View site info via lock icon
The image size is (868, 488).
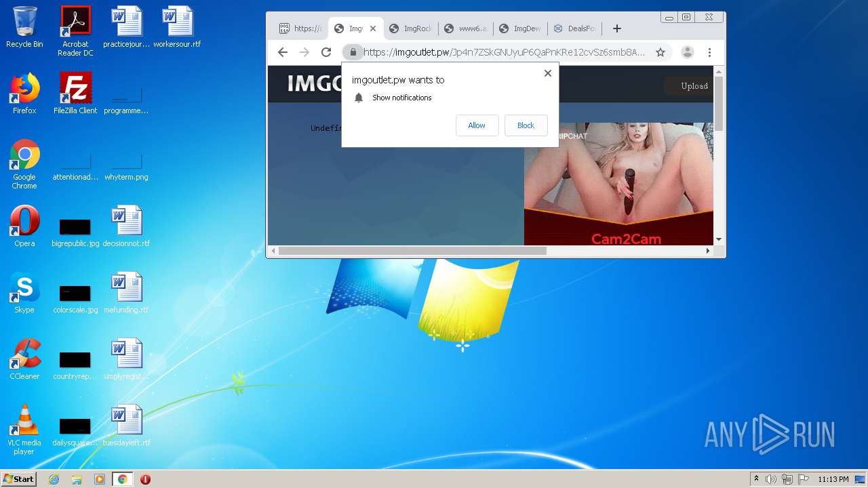pyautogui.click(x=353, y=52)
